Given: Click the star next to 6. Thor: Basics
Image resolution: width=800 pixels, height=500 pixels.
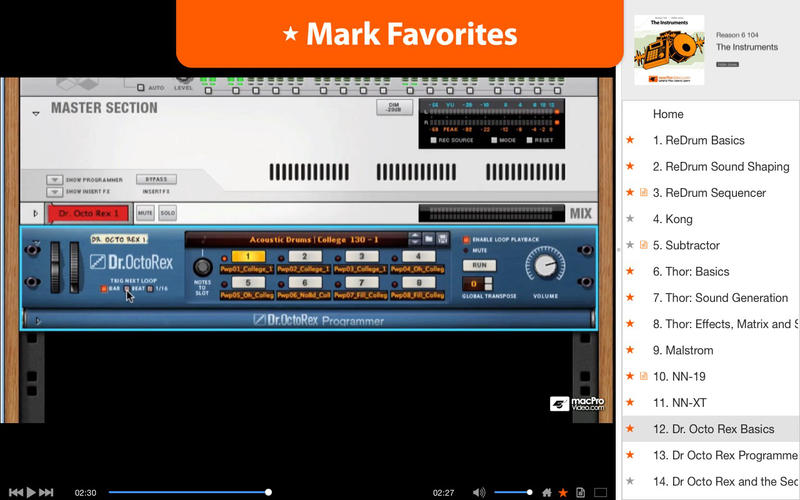Looking at the screenshot, I should tap(630, 271).
